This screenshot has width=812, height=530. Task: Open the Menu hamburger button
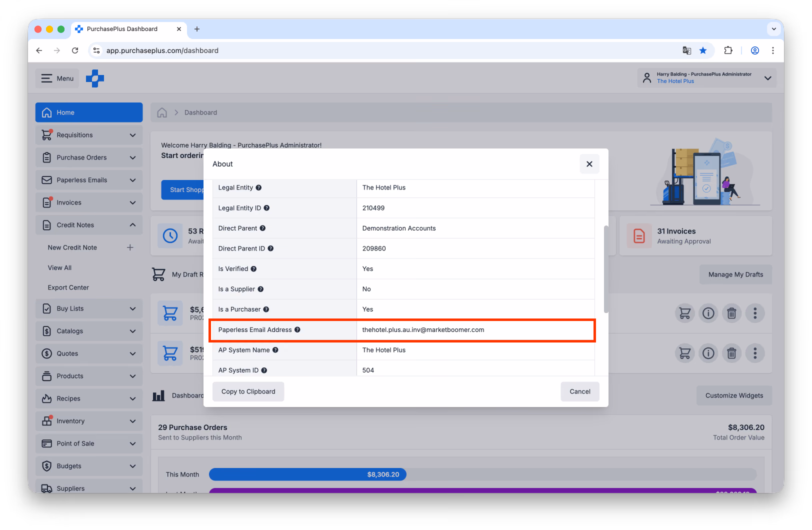(x=57, y=78)
